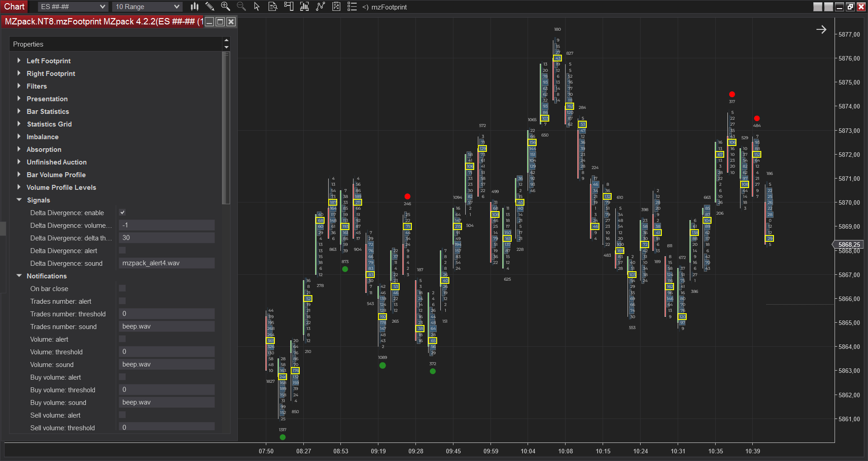Collapse the Notifications section
The width and height of the screenshot is (868, 461).
click(x=19, y=276)
